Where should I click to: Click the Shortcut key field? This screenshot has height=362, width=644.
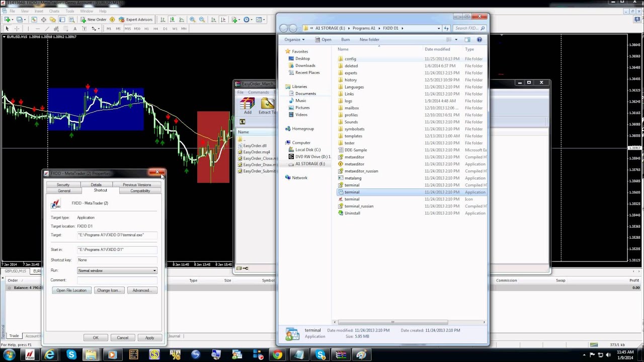(117, 260)
